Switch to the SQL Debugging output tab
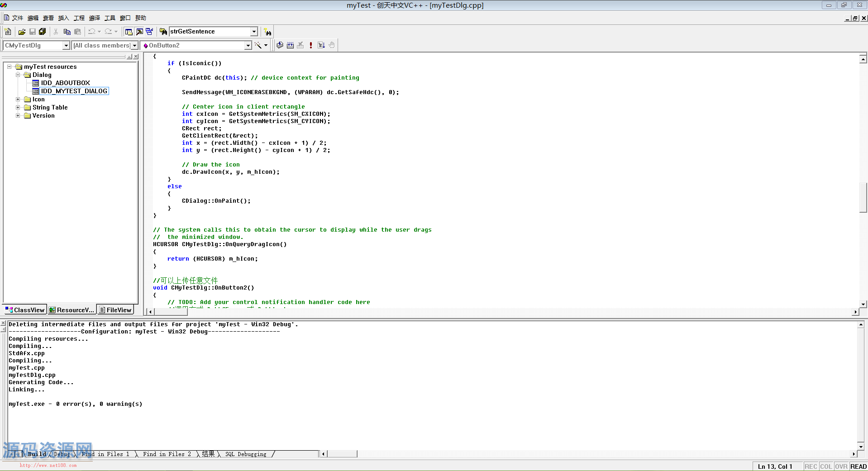 (x=246, y=454)
